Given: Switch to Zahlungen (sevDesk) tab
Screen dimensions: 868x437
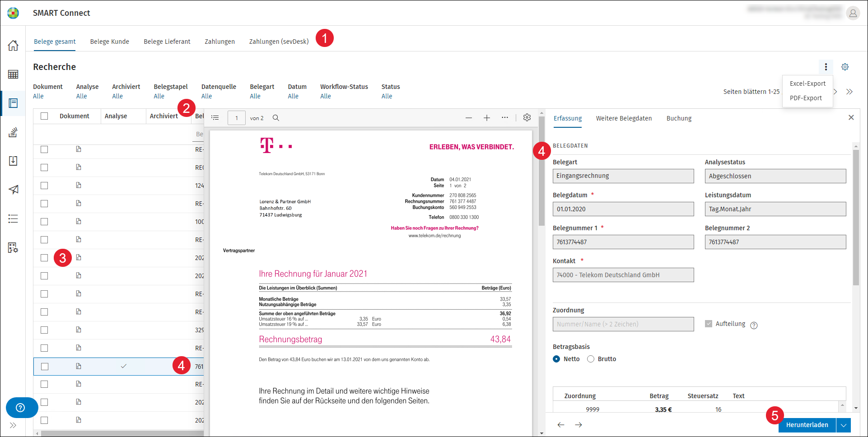Looking at the screenshot, I should point(279,42).
